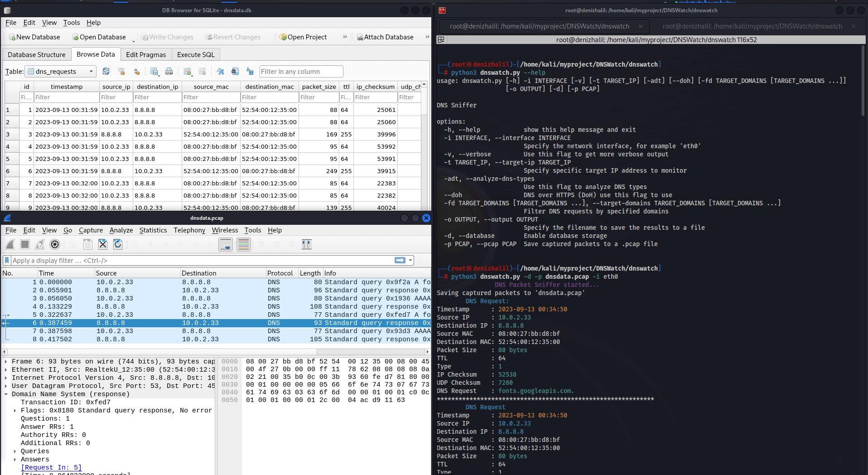The height and width of the screenshot is (475, 868).
Task: Switch to the Database Structure tab
Action: [37, 54]
